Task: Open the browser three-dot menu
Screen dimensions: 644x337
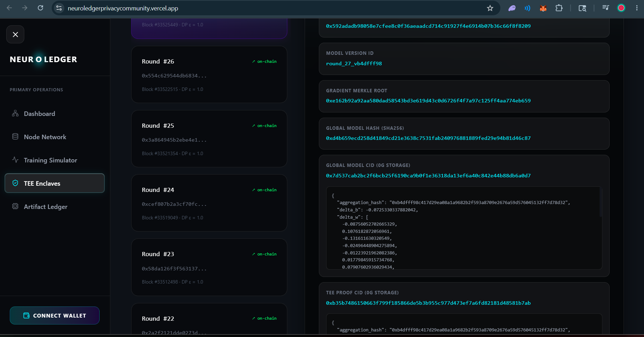Action: tap(637, 8)
